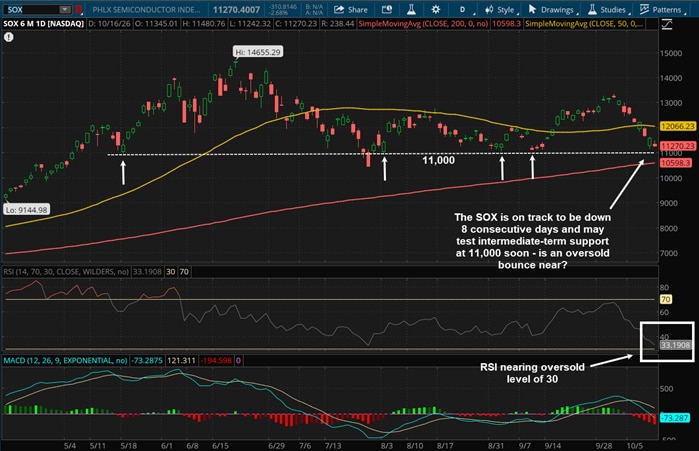Click the 10598.3 moving average value in header
699x451 pixels.
coord(506,23)
